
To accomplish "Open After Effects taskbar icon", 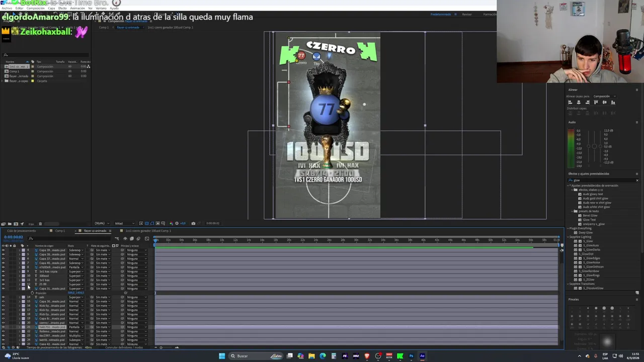I will pyautogui.click(x=422, y=356).
